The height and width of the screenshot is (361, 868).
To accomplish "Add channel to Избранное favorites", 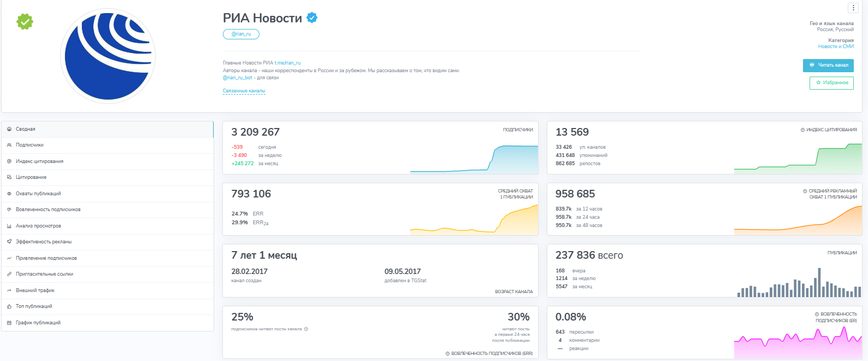I will [831, 83].
